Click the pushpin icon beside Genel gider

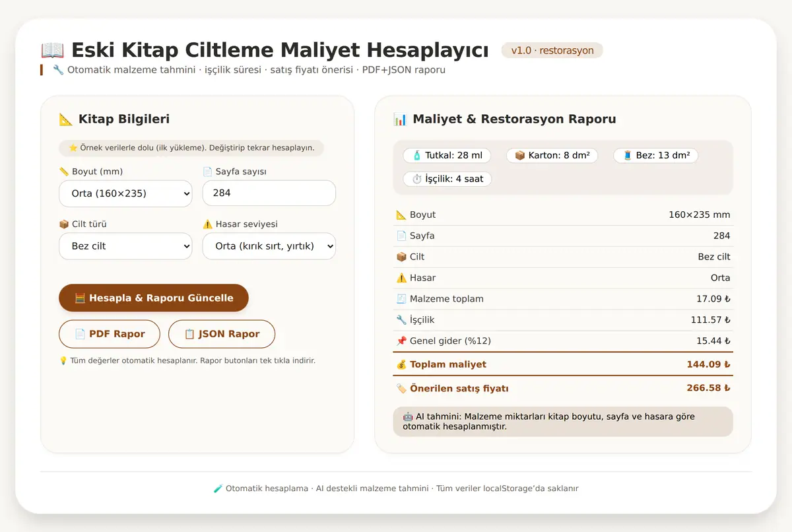pos(401,342)
